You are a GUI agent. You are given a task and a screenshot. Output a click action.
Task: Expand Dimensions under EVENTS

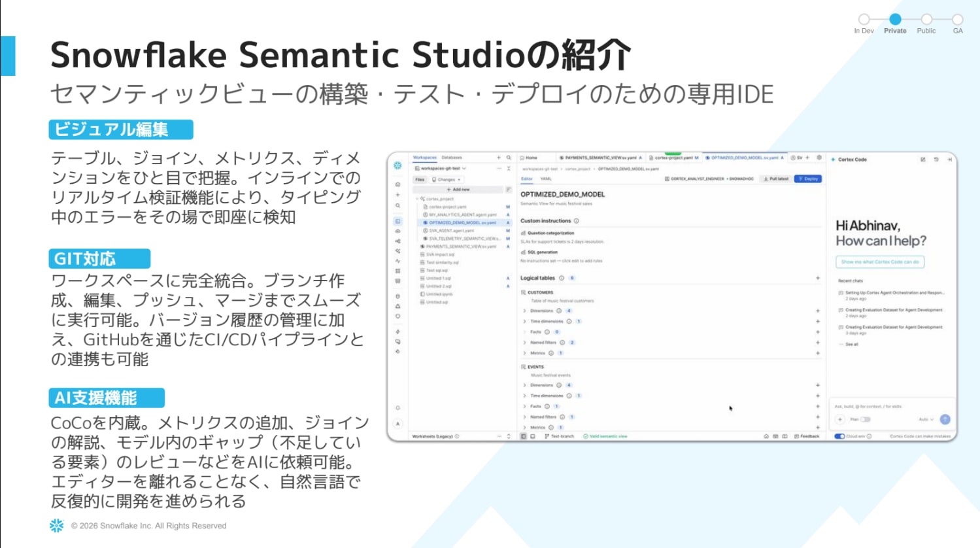(524, 385)
